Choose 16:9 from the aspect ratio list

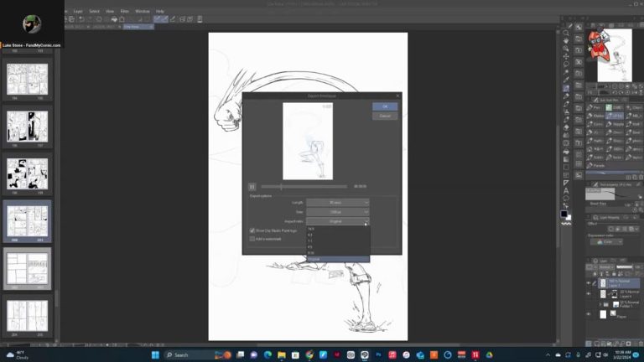312,229
